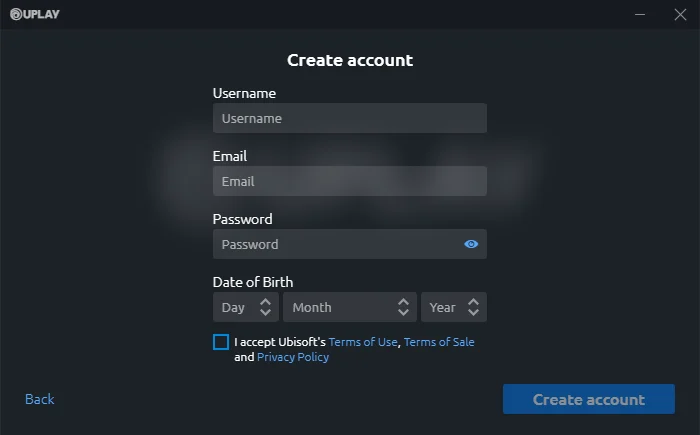This screenshot has height=435, width=700.
Task: Focus the Username input field
Action: point(350,118)
